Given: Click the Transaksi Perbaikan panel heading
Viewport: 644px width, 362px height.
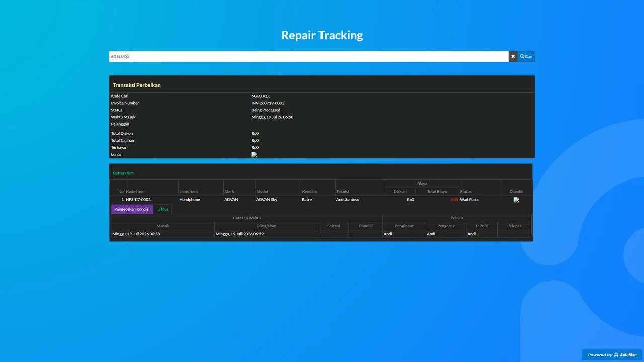Looking at the screenshot, I should point(137,85).
